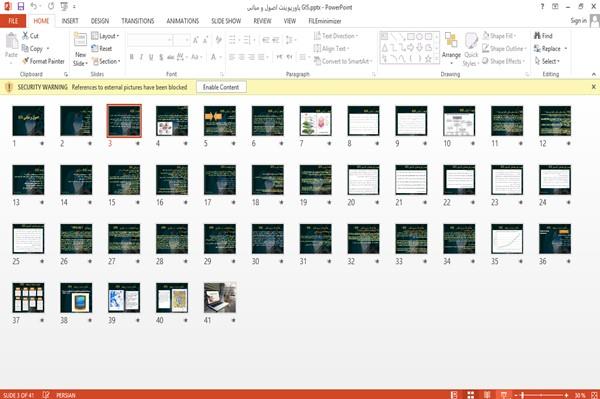Collapse the ribbon with the arrow

(x=593, y=74)
